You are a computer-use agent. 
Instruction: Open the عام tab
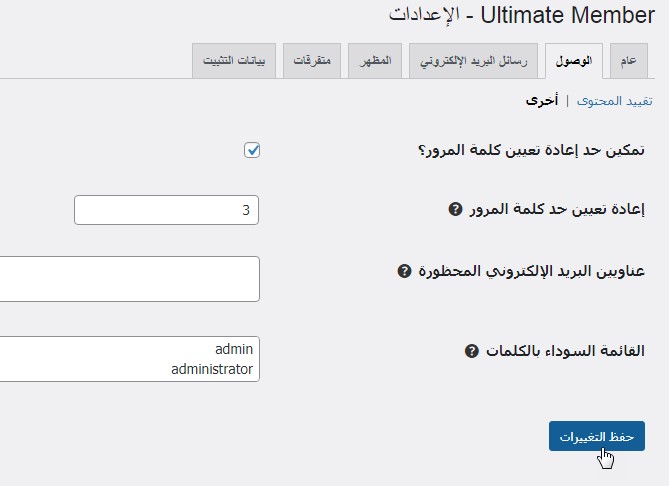(628, 61)
